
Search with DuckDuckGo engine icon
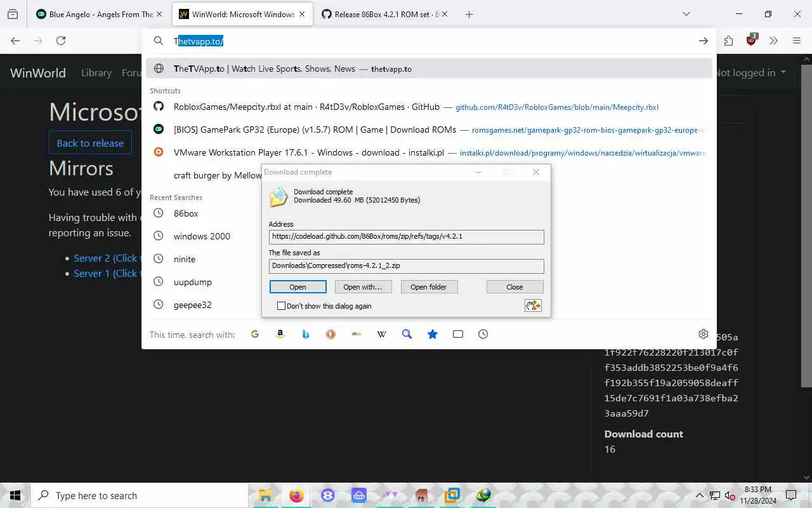[x=331, y=334]
